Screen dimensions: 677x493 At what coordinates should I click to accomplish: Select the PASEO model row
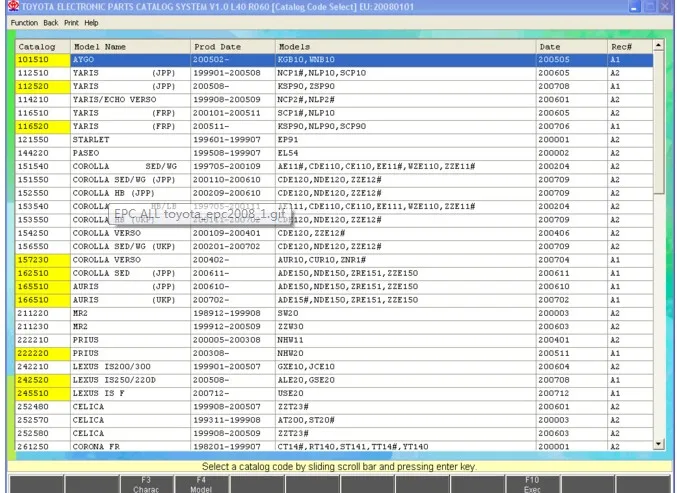[334, 153]
